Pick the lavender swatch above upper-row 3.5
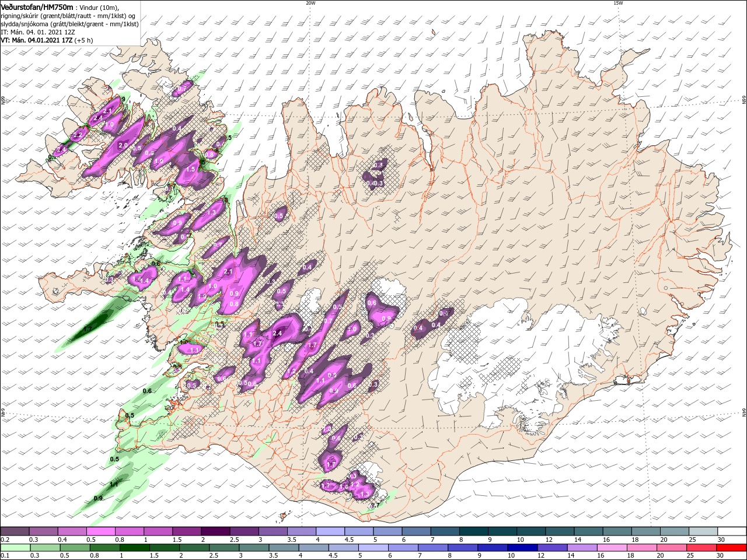 click(301, 531)
